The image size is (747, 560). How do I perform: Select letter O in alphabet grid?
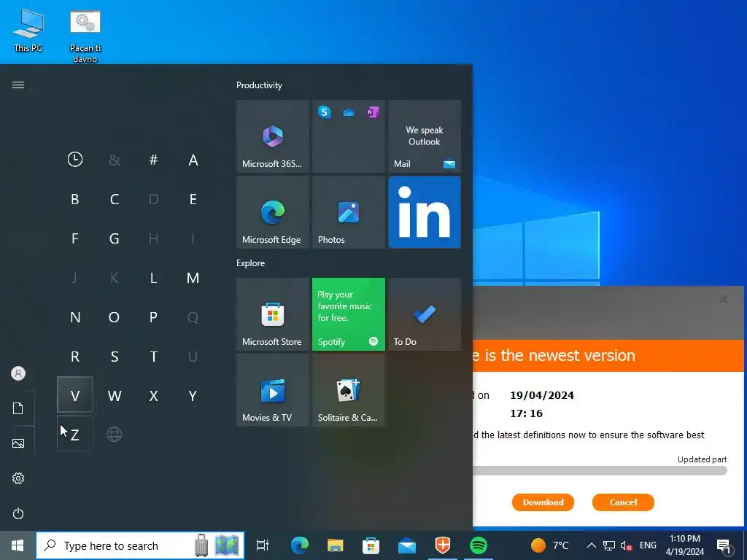[115, 317]
